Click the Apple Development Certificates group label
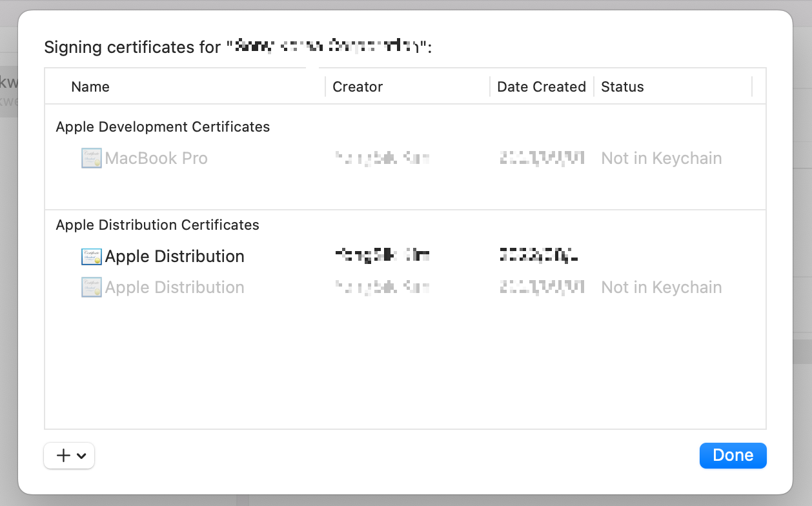Viewport: 812px width, 506px height. tap(163, 126)
